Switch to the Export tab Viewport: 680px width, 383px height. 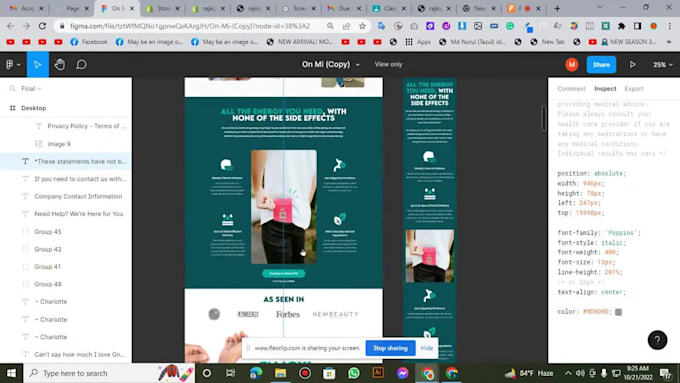coord(634,88)
